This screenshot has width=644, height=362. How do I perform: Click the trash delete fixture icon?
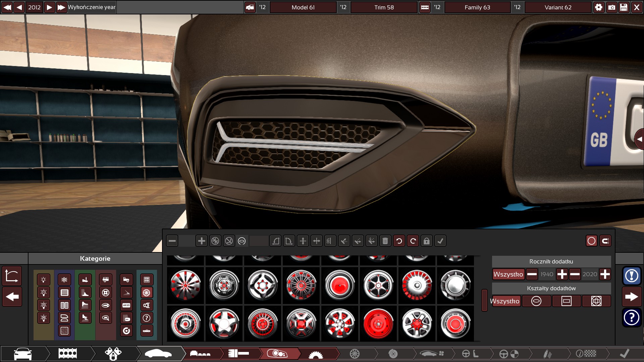click(385, 241)
